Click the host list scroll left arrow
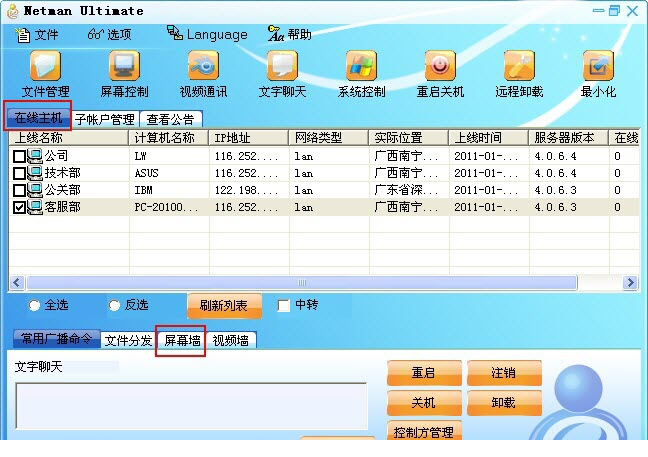Image resolution: width=648 pixels, height=457 pixels. pos(17,283)
